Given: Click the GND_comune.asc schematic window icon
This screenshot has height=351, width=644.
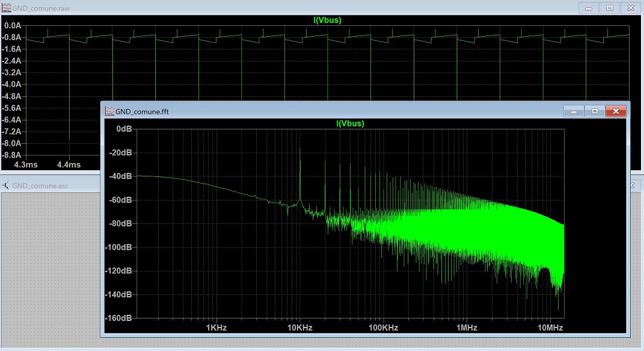Looking at the screenshot, I should pos(6,185).
